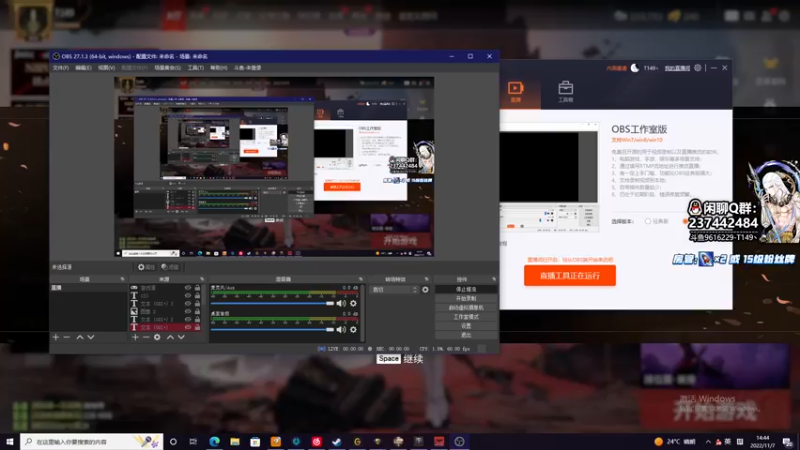The image size is (800, 450).
Task: Toggle lock on 图像 2 source
Action: [x=197, y=311]
